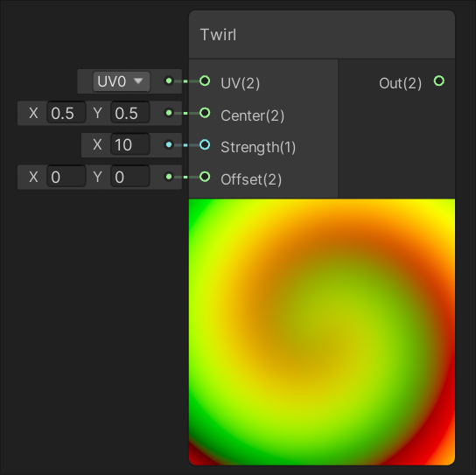Click the Twirl node title bar
Screen dimensions: 476x475
point(322,35)
